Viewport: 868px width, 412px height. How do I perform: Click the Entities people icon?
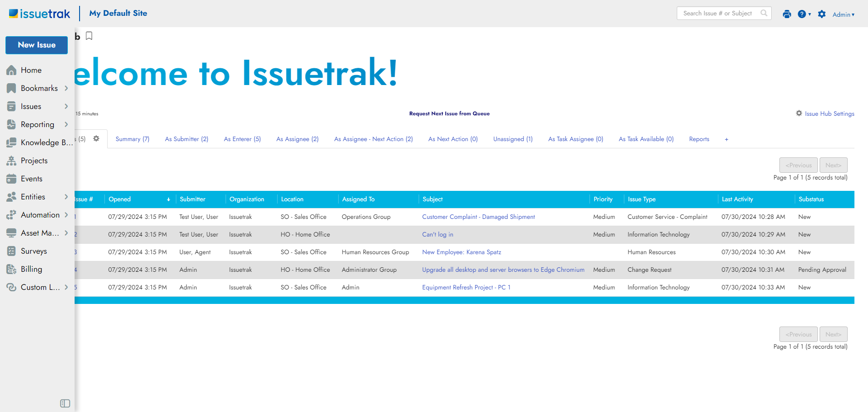point(11,197)
